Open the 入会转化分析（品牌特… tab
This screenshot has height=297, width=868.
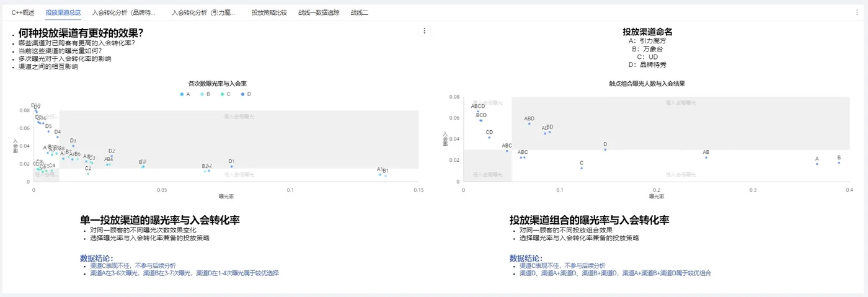(x=124, y=12)
